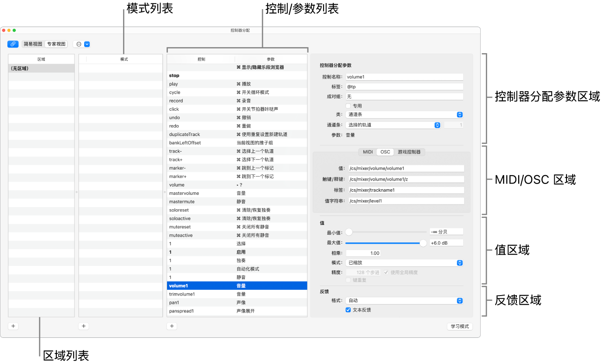
Task: Open the 类 dropdown showing 通道条
Action: coord(404,115)
